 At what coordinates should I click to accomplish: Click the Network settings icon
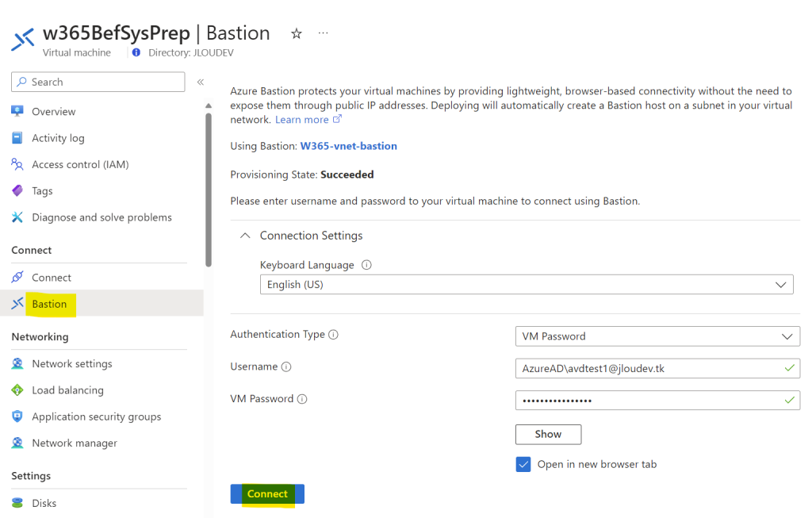17,363
